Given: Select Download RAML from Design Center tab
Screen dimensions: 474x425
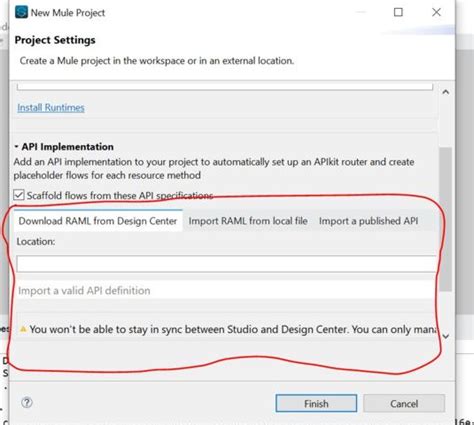Looking at the screenshot, I should coord(98,221).
